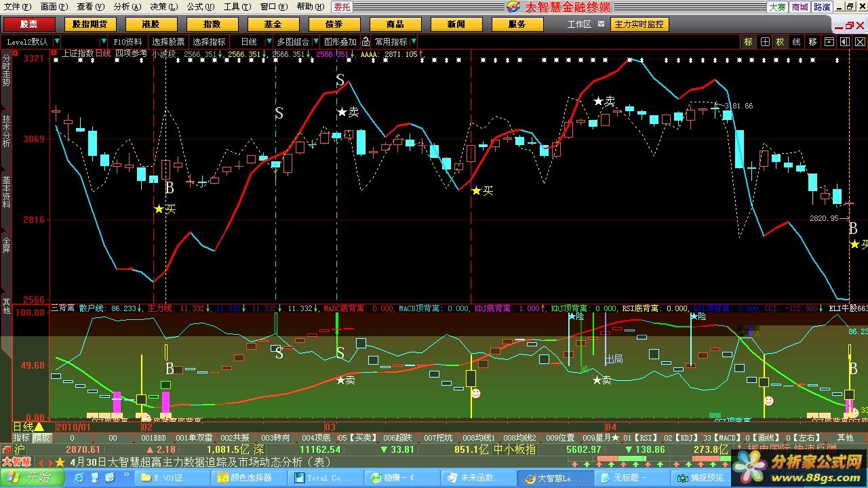Toggle the padlock next to 图形叠加
Viewport: 868px width, 488px height.
[366, 42]
